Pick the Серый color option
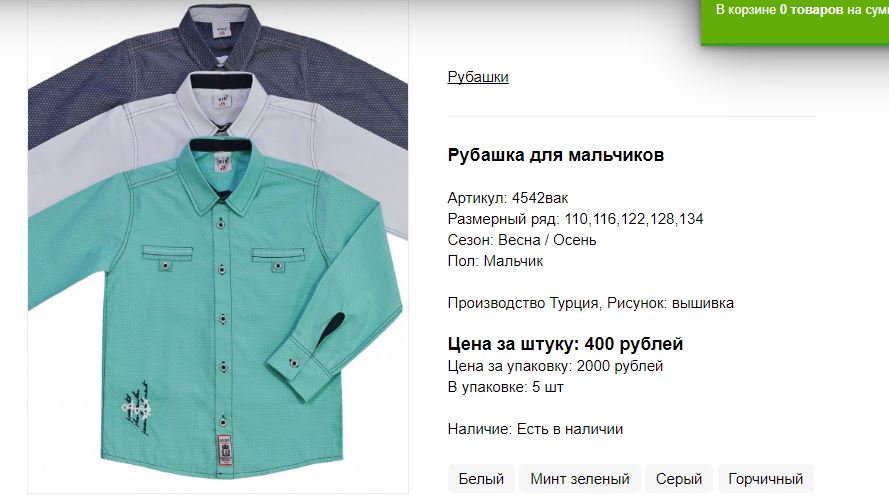The height and width of the screenshot is (497, 889). tap(679, 479)
